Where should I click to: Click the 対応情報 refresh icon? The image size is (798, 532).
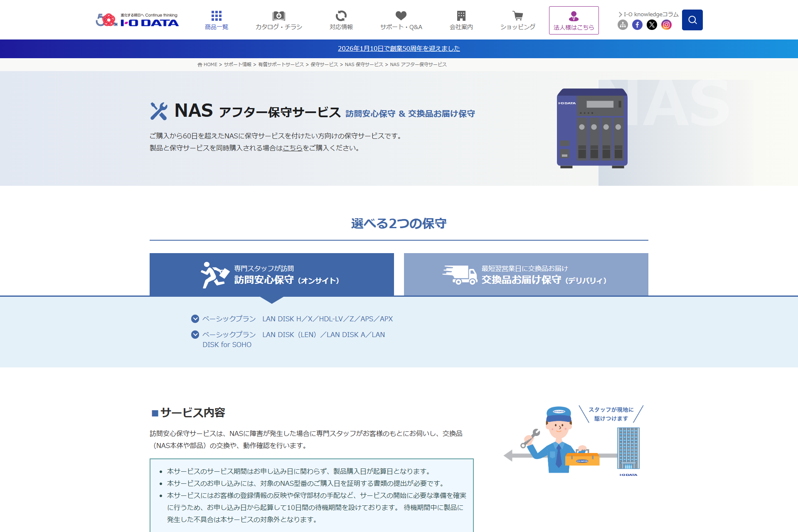tap(341, 16)
